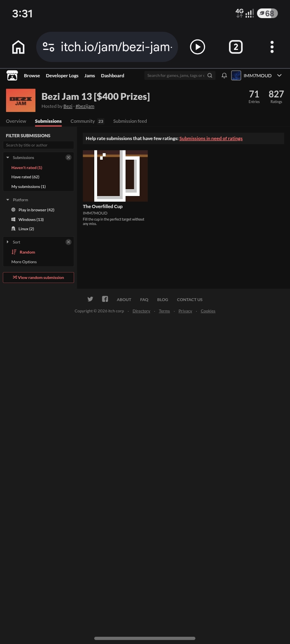Screen dimensions: 290x644
Task: Tap the browser home icon
Action: 18,47
